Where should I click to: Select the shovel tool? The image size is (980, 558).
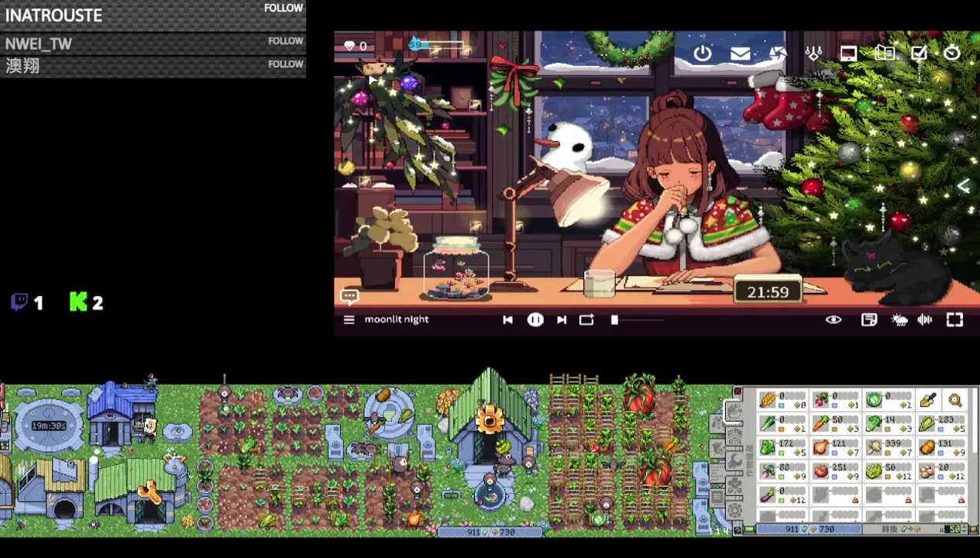coord(927,400)
